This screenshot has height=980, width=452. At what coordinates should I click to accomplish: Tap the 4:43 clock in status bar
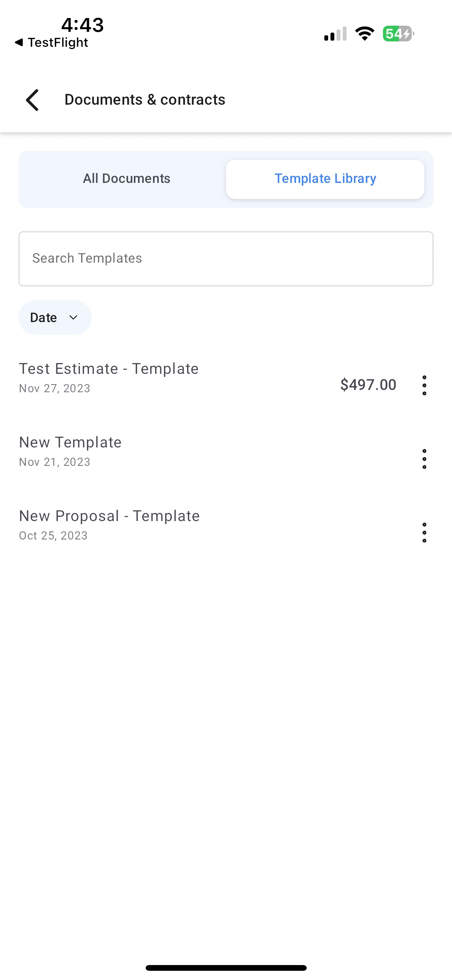point(82,25)
